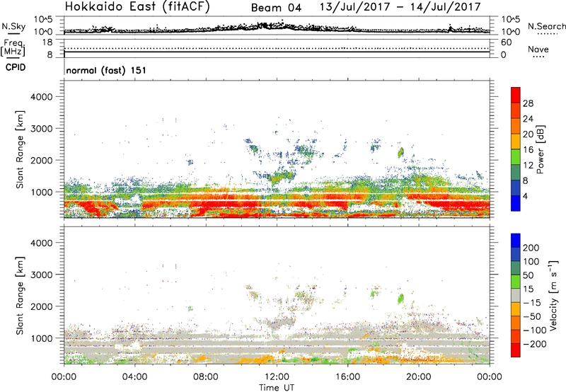Click the "1000" tick on the velocity panel

[42, 338]
